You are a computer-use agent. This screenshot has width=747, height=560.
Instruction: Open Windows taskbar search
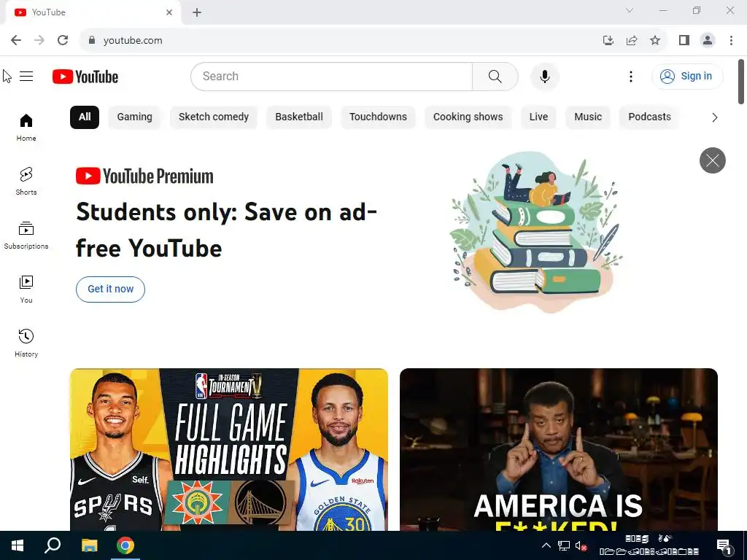click(53, 545)
